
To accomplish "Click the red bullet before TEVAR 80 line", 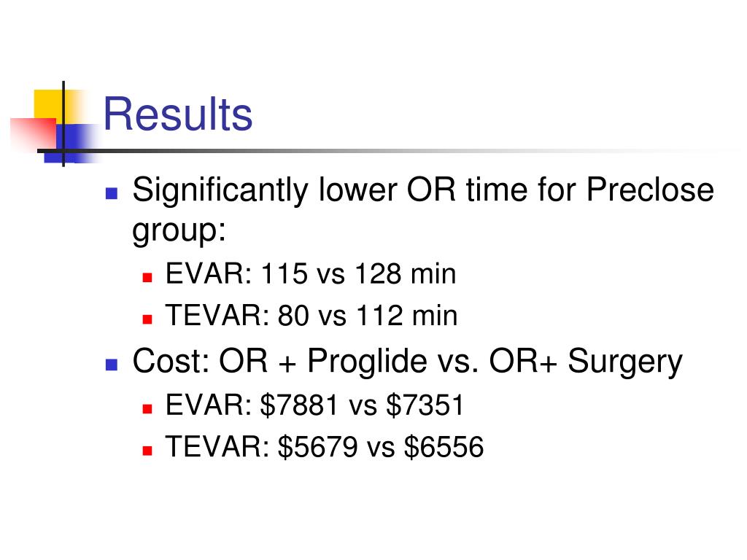I will pyautogui.click(x=147, y=319).
